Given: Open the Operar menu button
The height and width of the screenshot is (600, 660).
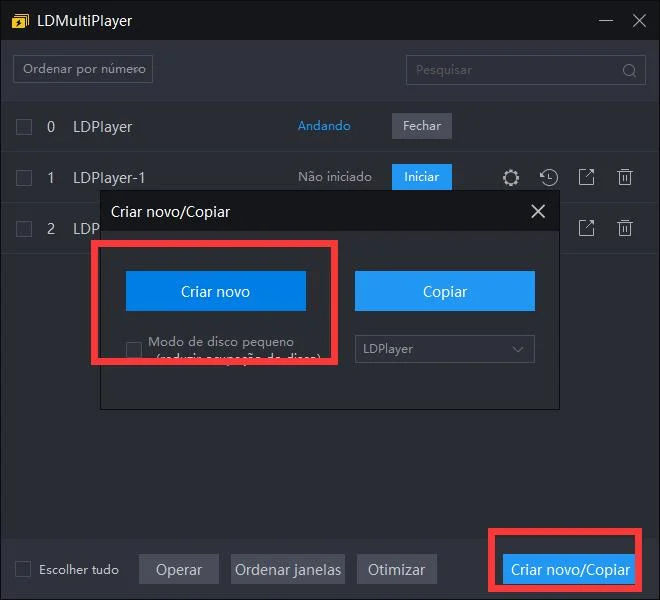Looking at the screenshot, I should [x=179, y=569].
